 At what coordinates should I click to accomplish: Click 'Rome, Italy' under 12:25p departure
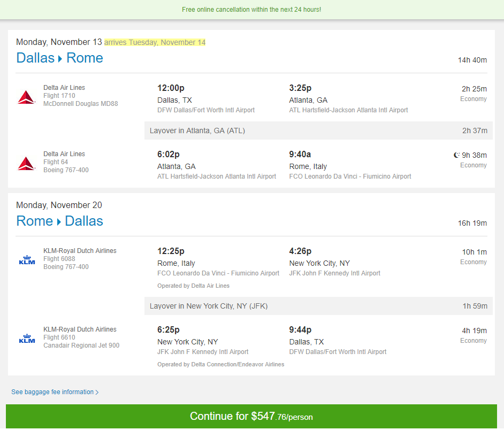pos(176,263)
